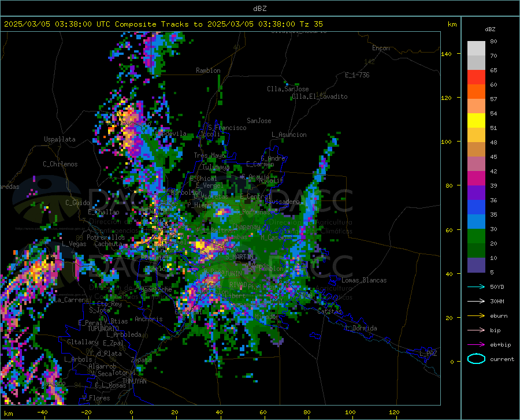Click the SanJose map label
520x420 pixels.
tap(259, 121)
